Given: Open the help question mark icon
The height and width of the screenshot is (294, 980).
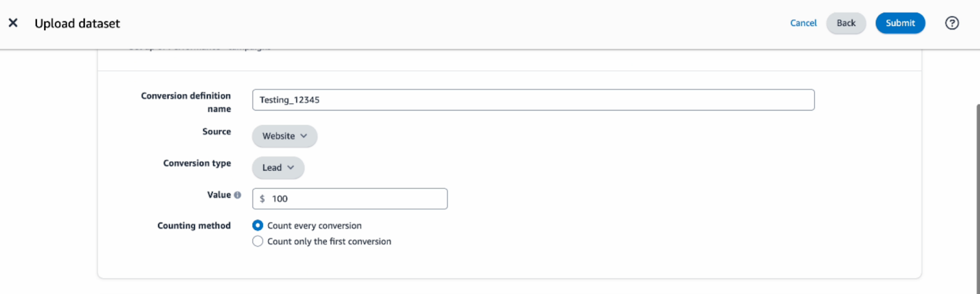Looking at the screenshot, I should (952, 23).
